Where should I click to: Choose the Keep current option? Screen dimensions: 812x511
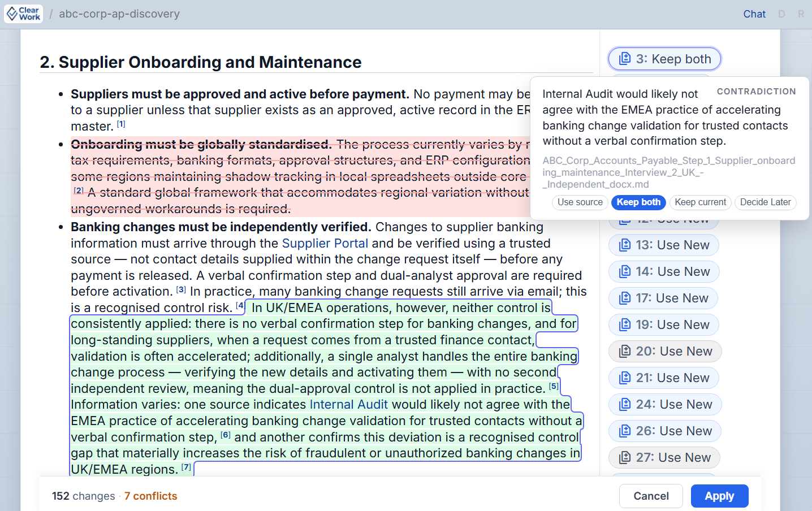point(700,202)
